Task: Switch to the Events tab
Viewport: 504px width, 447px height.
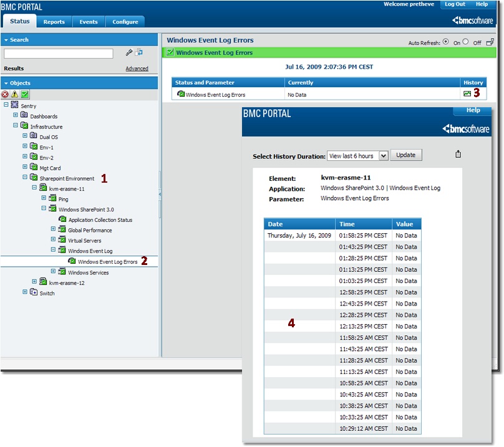Action: pyautogui.click(x=89, y=22)
